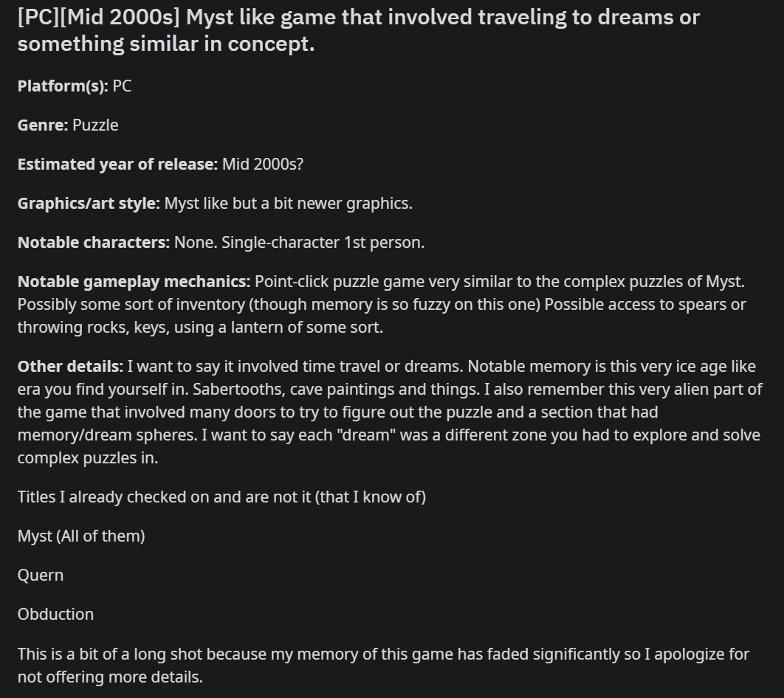This screenshot has width=784, height=698.
Task: Click the "Obduction" title entry
Action: click(55, 614)
